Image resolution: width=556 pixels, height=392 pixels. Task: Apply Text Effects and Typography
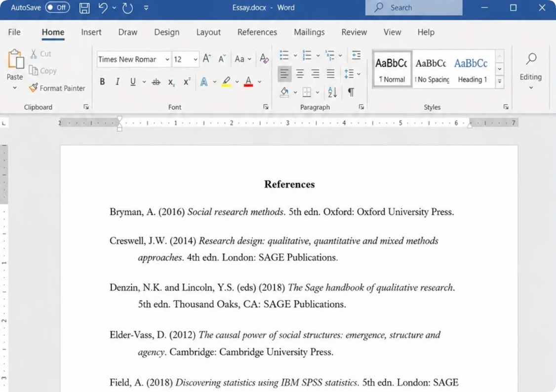coord(204,82)
